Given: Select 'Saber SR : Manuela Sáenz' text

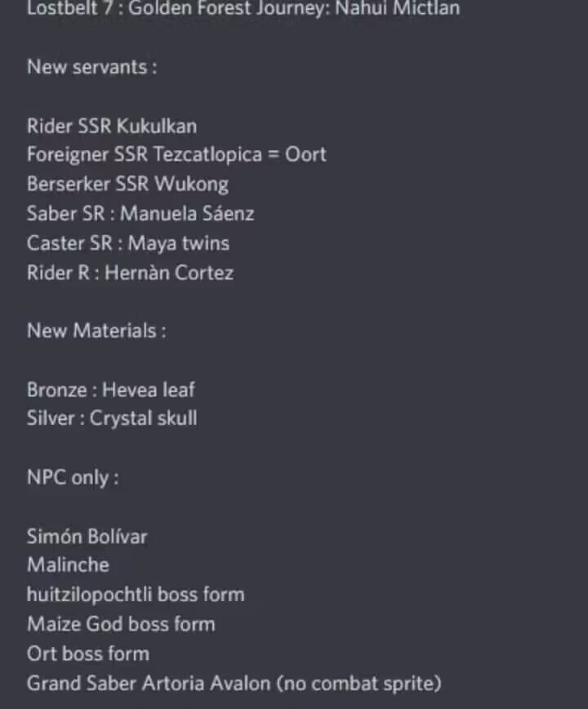Looking at the screenshot, I should pos(140,213).
